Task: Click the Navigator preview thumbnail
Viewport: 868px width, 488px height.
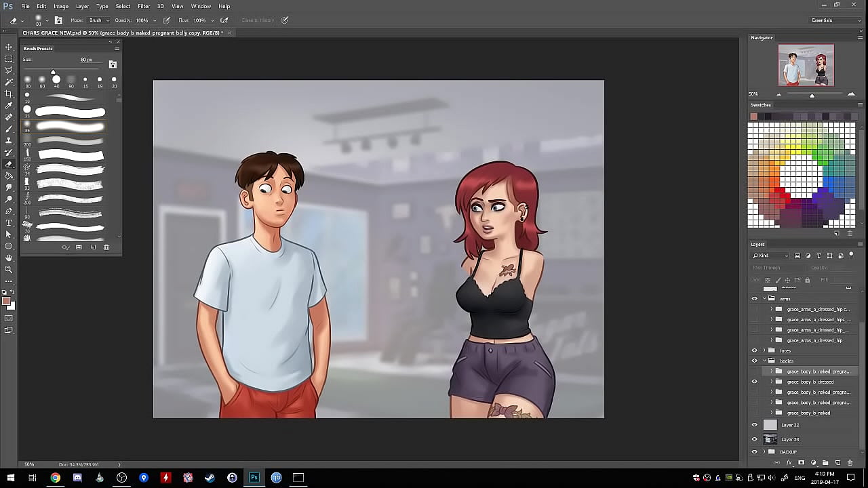Action: point(806,65)
